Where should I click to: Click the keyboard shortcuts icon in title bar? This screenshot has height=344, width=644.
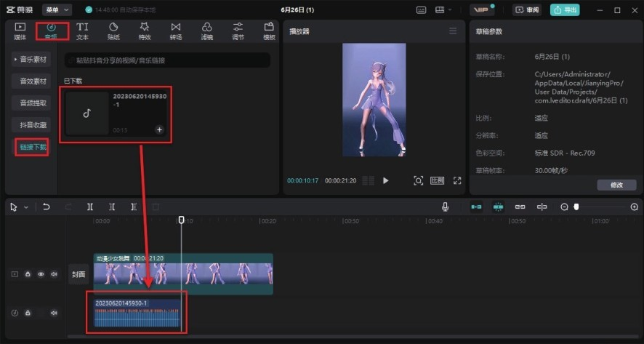pos(421,10)
